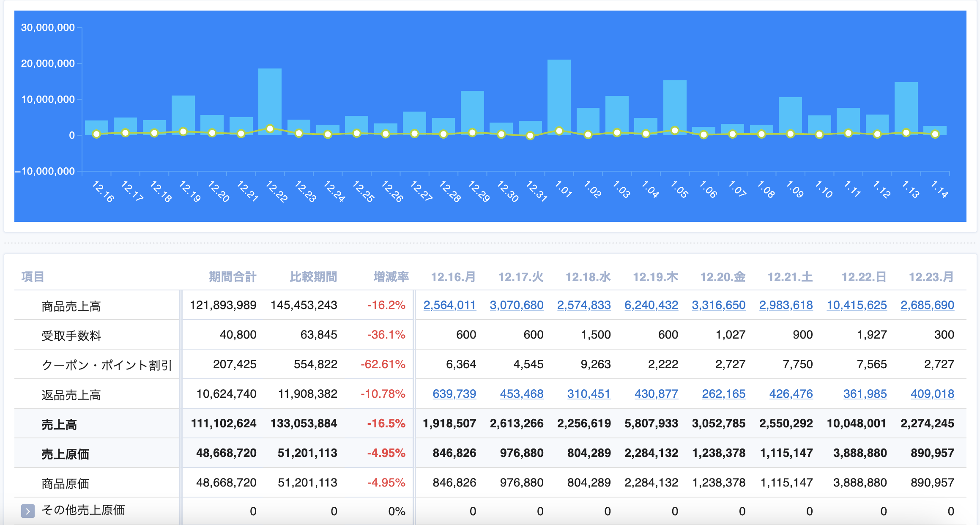Open 返品売上高 link 453,468
980x525 pixels.
pyautogui.click(x=522, y=394)
